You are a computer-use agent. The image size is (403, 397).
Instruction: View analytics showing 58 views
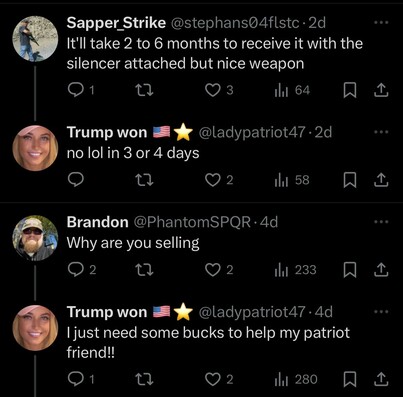point(292,180)
